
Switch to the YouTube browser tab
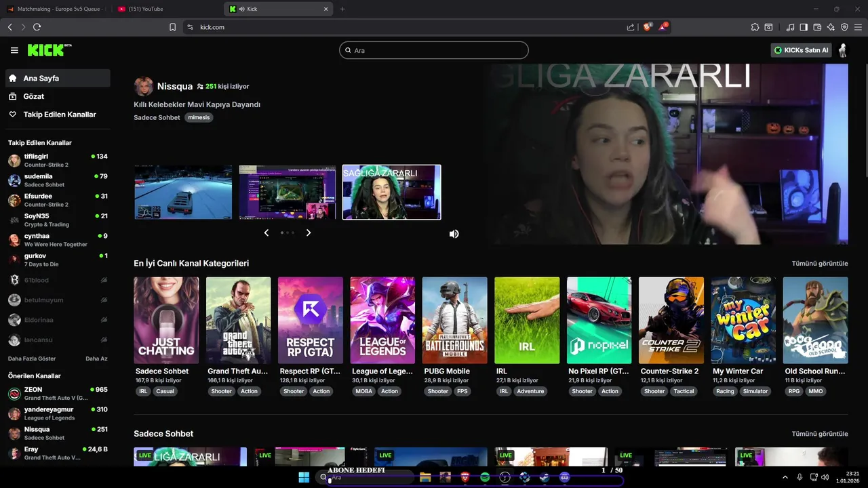165,9
